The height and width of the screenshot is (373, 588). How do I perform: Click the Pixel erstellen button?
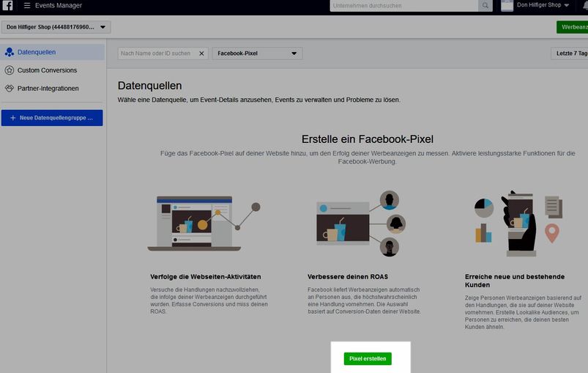pos(368,359)
